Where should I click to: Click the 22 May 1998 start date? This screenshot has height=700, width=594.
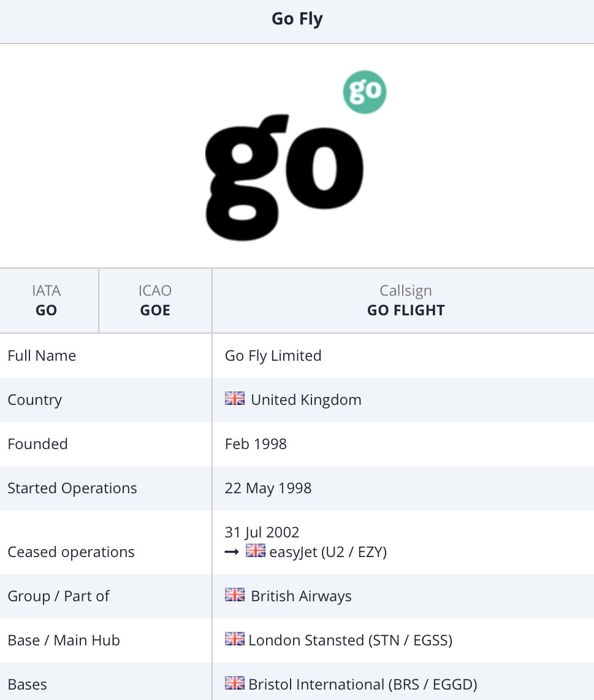(268, 488)
